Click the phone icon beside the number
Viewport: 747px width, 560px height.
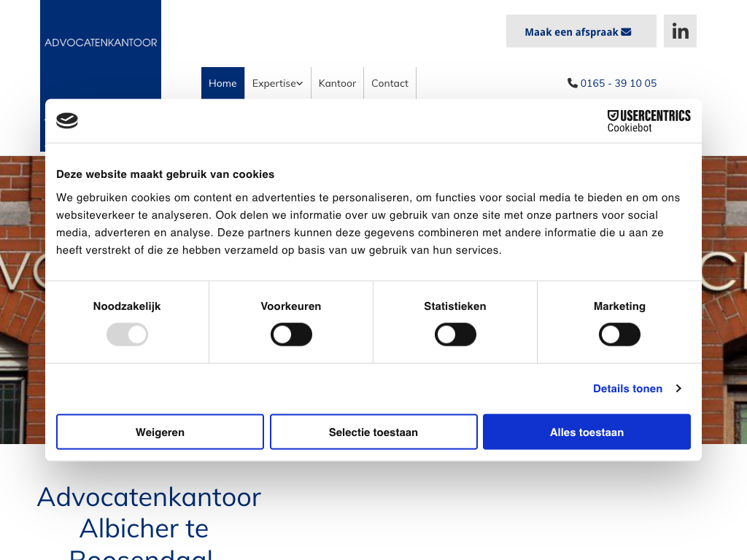573,83
